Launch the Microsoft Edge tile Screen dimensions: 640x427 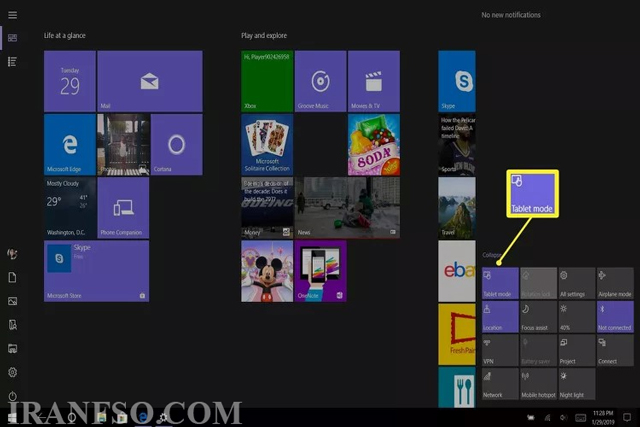[x=70, y=145]
